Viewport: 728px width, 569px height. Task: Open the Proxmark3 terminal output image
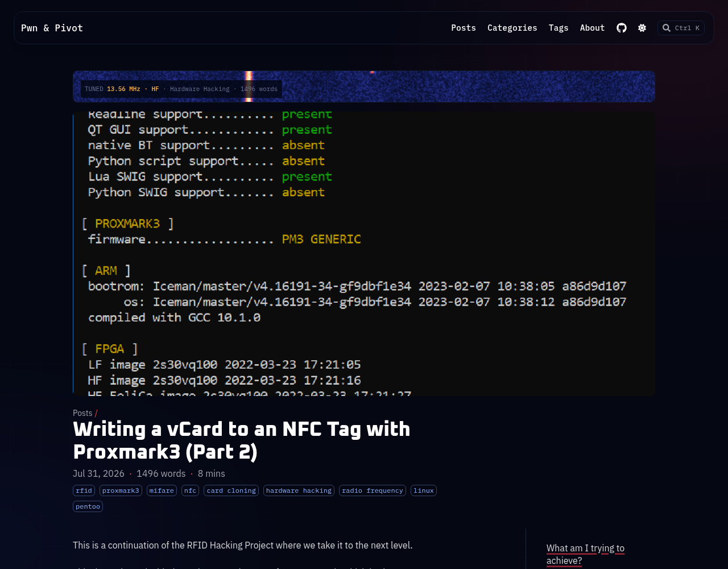tap(364, 253)
